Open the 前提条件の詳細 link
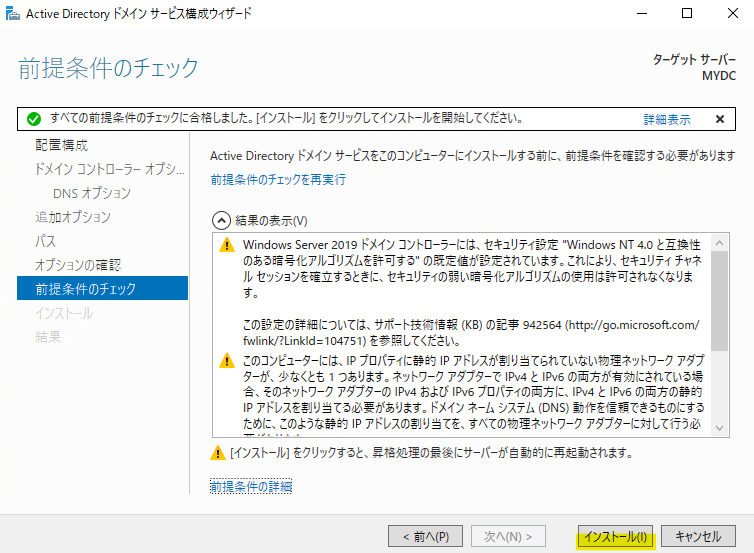The height and width of the screenshot is (553, 754). (x=251, y=486)
